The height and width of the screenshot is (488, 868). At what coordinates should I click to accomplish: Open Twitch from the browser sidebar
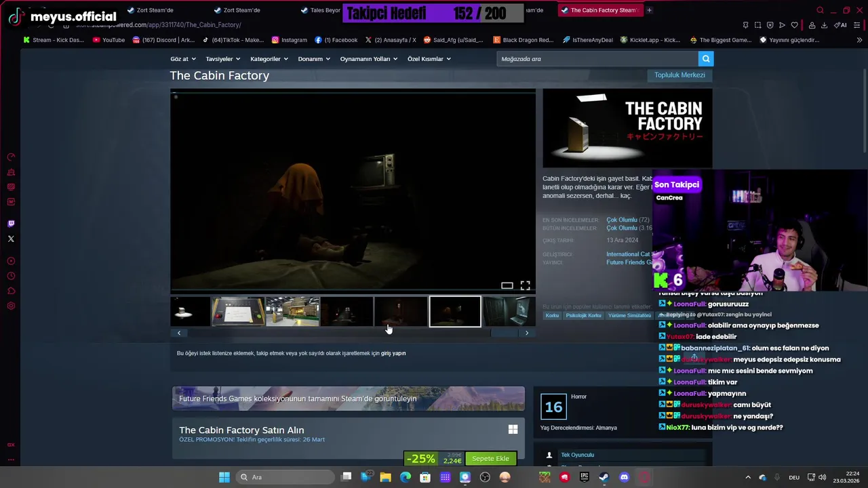click(x=11, y=224)
